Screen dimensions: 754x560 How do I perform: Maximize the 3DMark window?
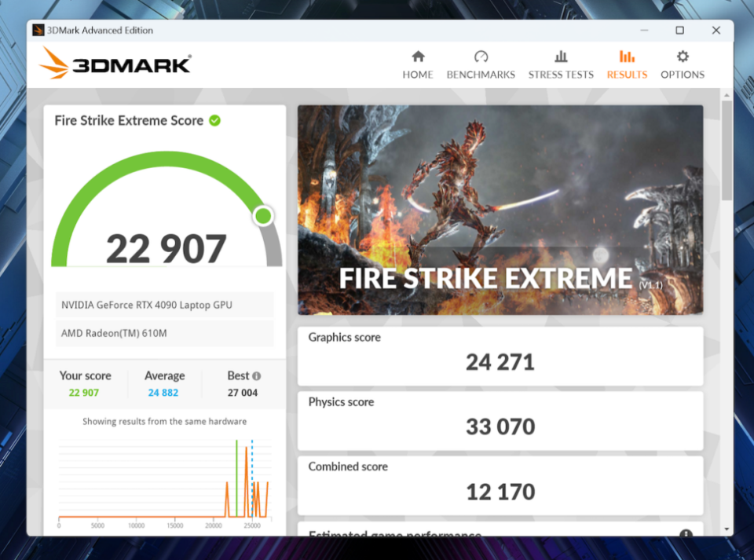coord(679,31)
